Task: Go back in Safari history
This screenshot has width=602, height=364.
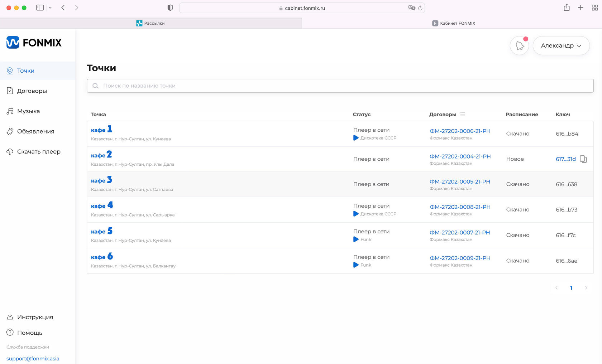Action: pos(63,8)
